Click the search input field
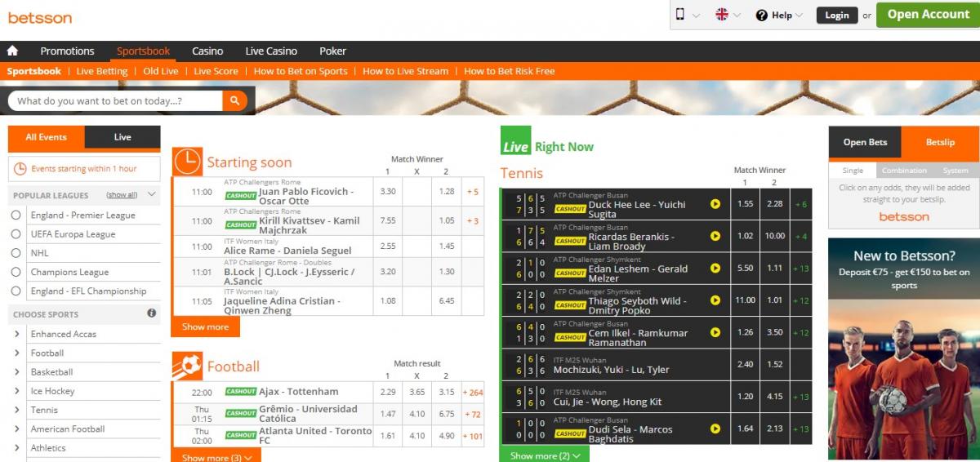 [115, 101]
